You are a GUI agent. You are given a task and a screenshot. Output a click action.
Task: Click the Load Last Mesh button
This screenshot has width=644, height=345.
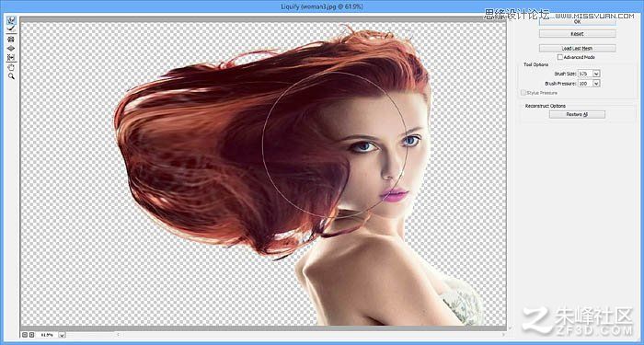point(577,49)
